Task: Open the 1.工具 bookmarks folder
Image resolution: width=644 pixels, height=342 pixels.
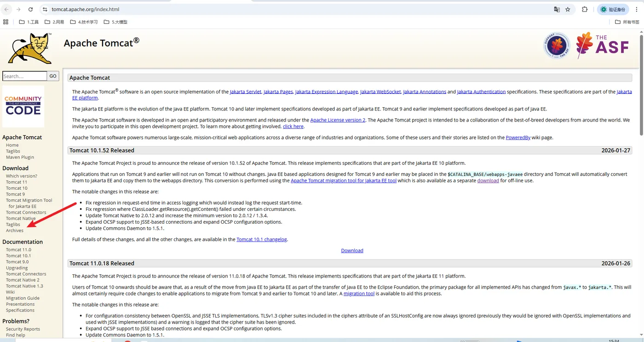Action: (29, 22)
